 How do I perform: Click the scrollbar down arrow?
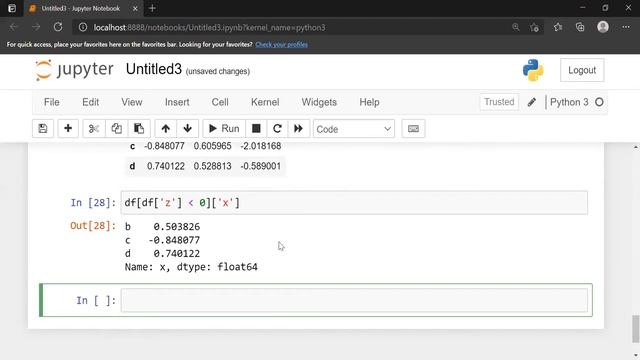(636, 355)
